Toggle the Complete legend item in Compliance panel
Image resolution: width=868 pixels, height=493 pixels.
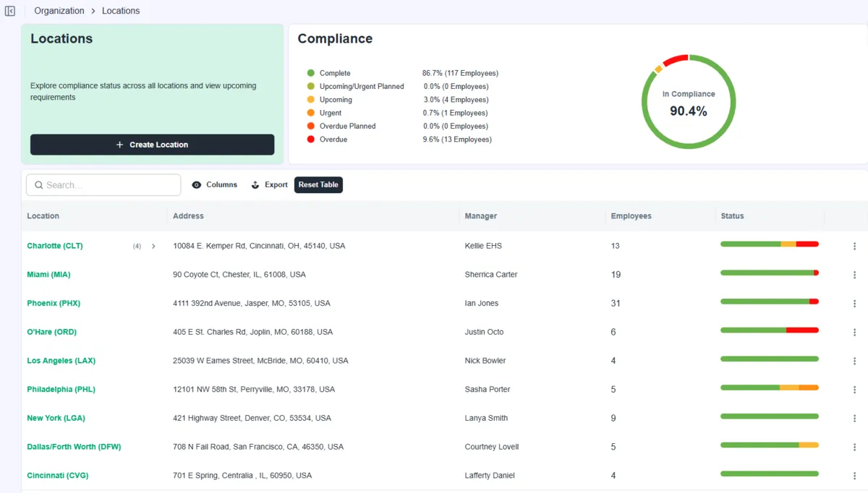335,73
